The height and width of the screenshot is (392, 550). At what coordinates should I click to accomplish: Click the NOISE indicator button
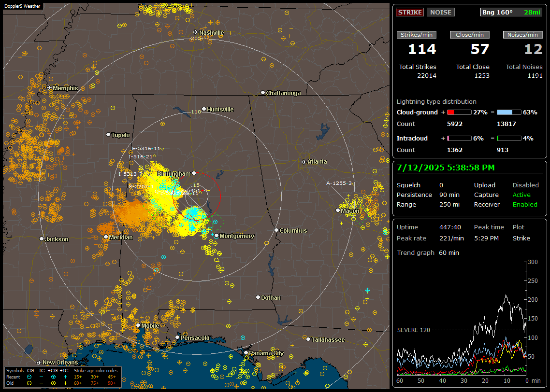pyautogui.click(x=441, y=12)
